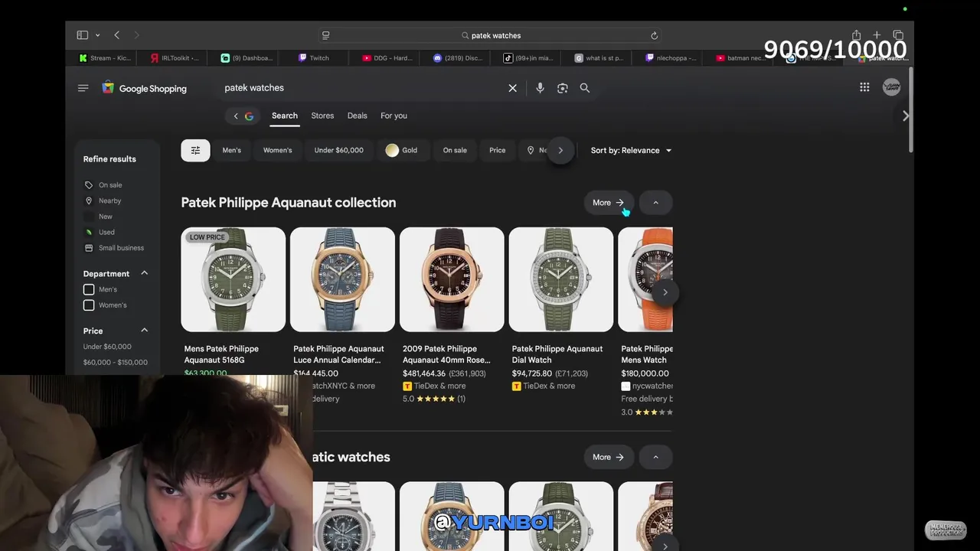
Task: Collapse the Department filter group
Action: click(144, 273)
